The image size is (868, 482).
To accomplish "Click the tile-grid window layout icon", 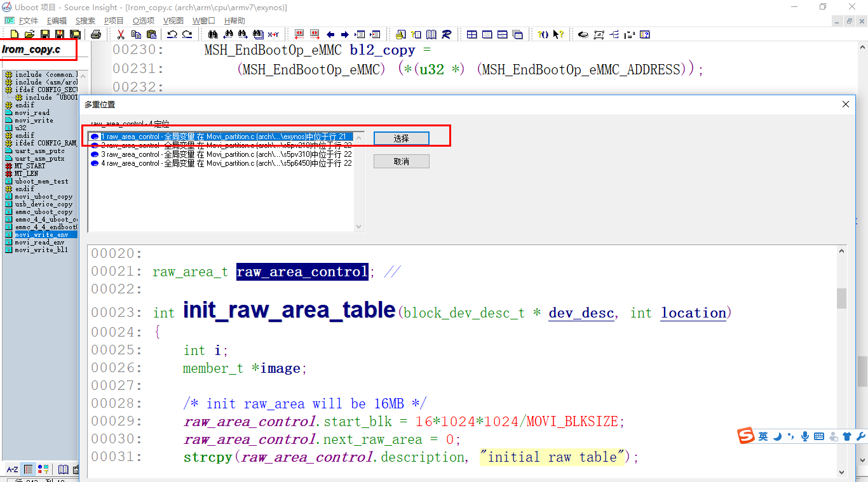I will pos(472,34).
